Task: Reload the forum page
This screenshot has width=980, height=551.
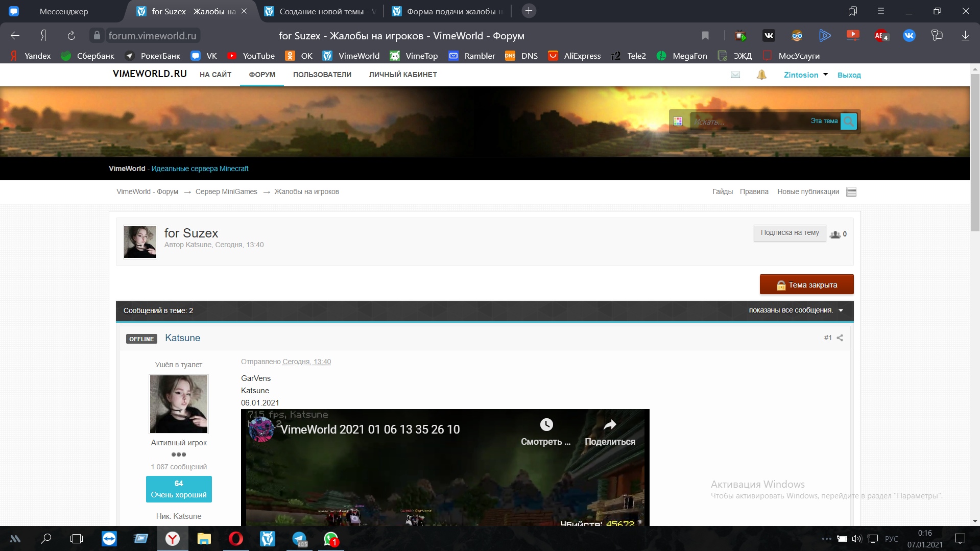Action: click(71, 36)
